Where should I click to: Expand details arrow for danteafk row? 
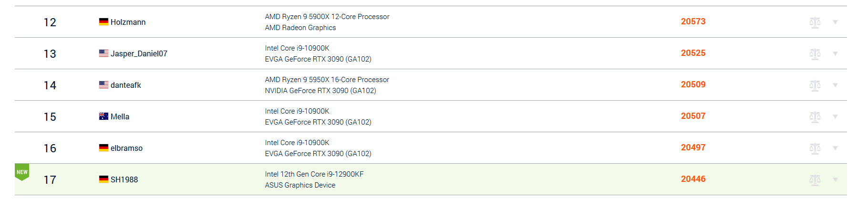click(835, 85)
